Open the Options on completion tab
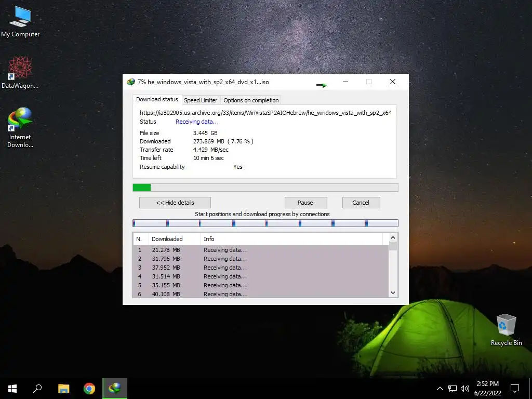This screenshot has height=399, width=532. [251, 100]
